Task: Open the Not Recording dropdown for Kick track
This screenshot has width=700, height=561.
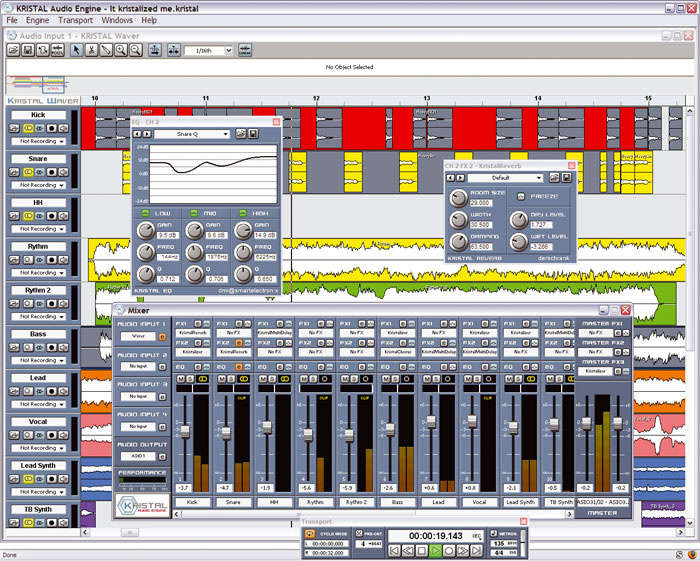Action: (x=38, y=141)
